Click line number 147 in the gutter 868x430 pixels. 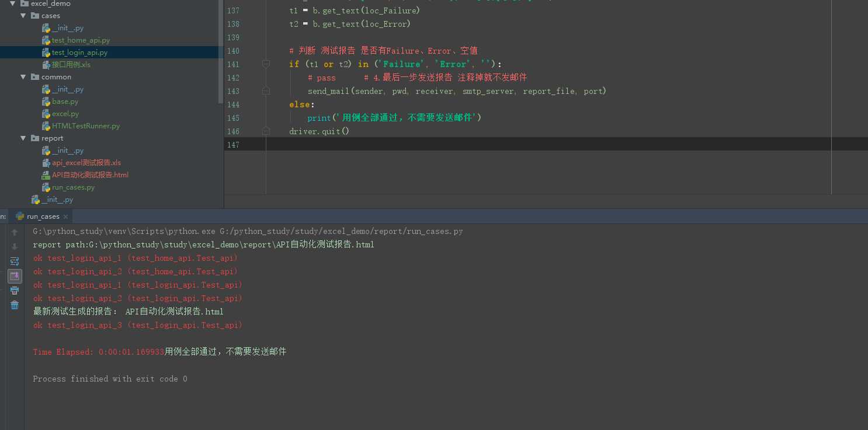point(232,145)
